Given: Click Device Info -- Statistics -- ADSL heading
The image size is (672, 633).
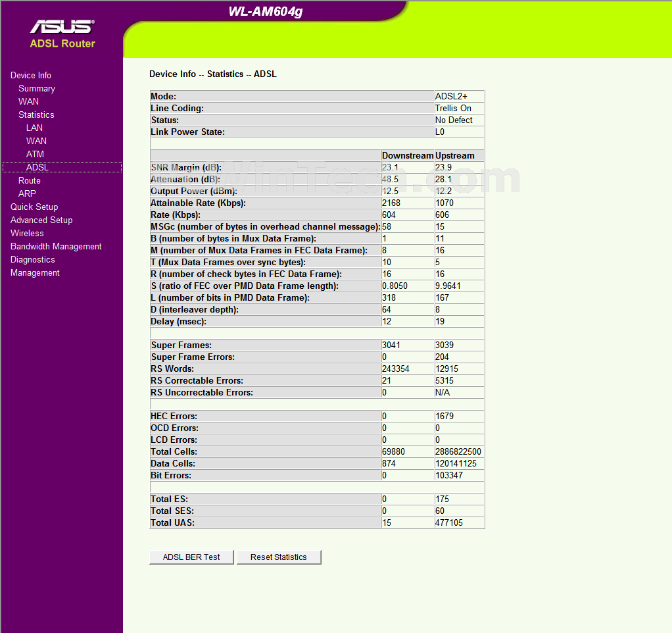Looking at the screenshot, I should 213,74.
